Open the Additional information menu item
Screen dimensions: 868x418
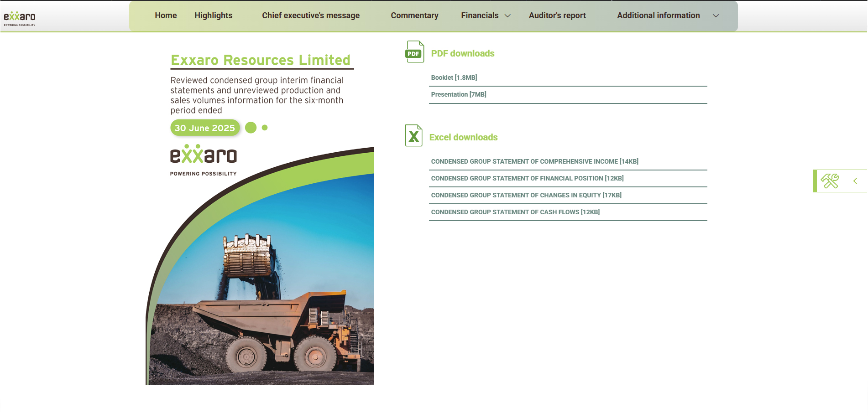tap(659, 15)
